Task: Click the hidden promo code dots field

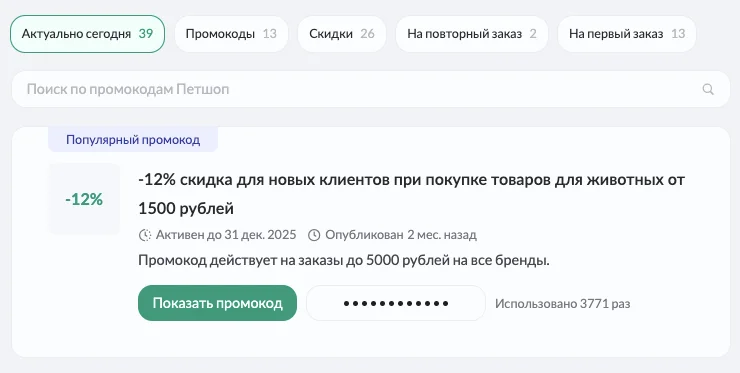Action: point(396,303)
